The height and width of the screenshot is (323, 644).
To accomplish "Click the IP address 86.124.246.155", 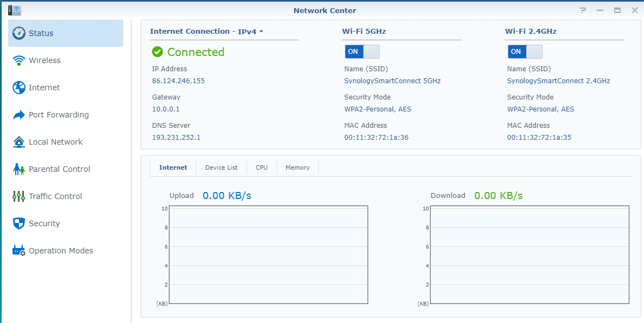I will click(178, 81).
